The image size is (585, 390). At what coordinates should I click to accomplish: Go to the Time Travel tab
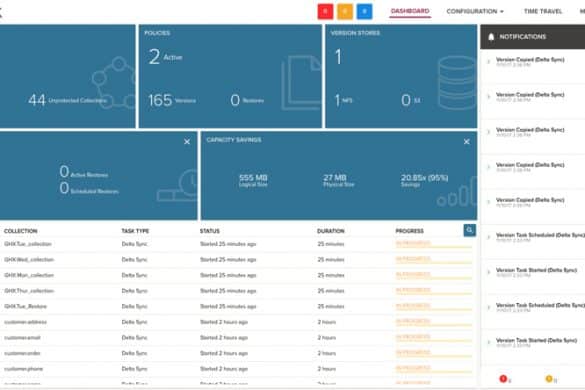[x=543, y=12]
